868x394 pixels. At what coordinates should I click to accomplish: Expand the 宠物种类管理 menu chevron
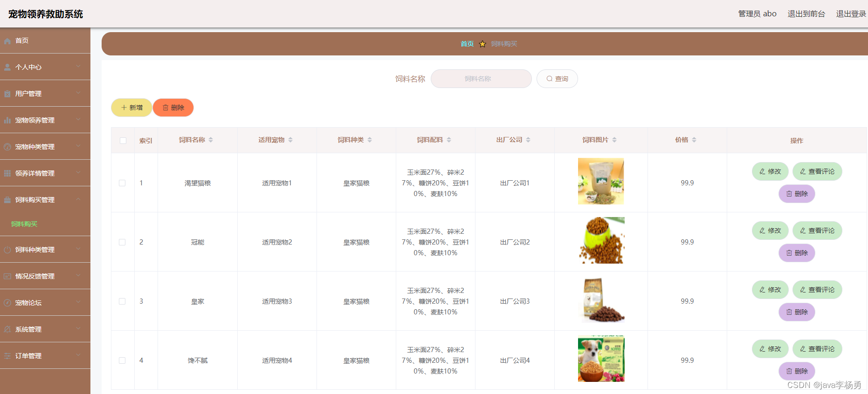(x=78, y=146)
